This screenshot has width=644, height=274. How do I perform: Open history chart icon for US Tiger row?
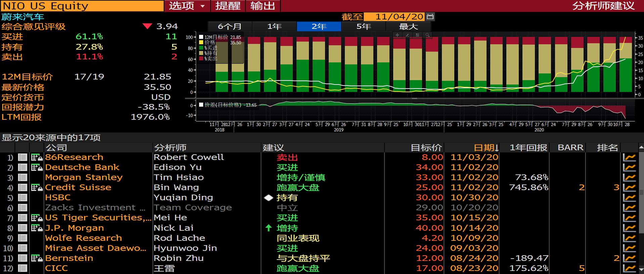(629, 218)
